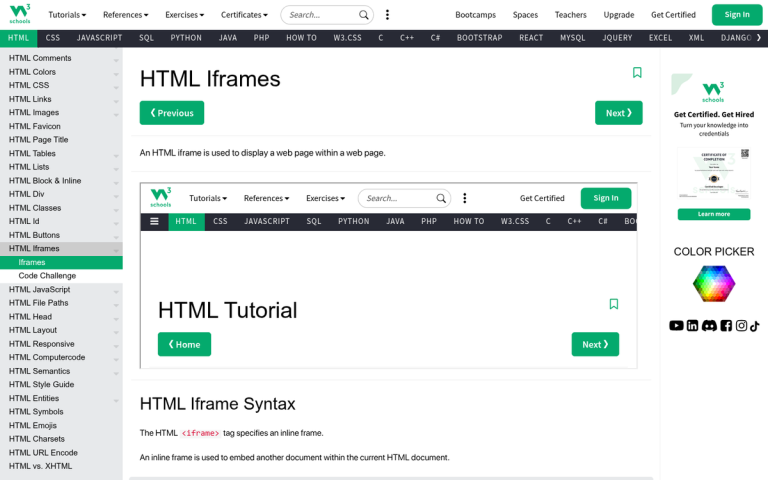This screenshot has height=480, width=768.
Task: Open HTML Favicon in sidebar
Action: pos(61,126)
